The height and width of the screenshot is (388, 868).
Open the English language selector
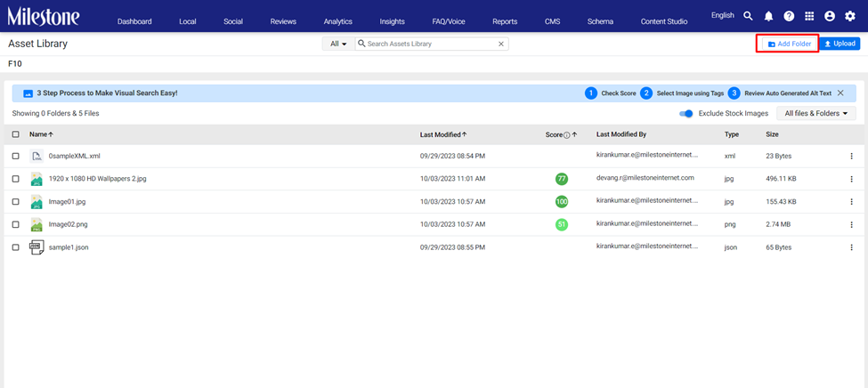[722, 15]
